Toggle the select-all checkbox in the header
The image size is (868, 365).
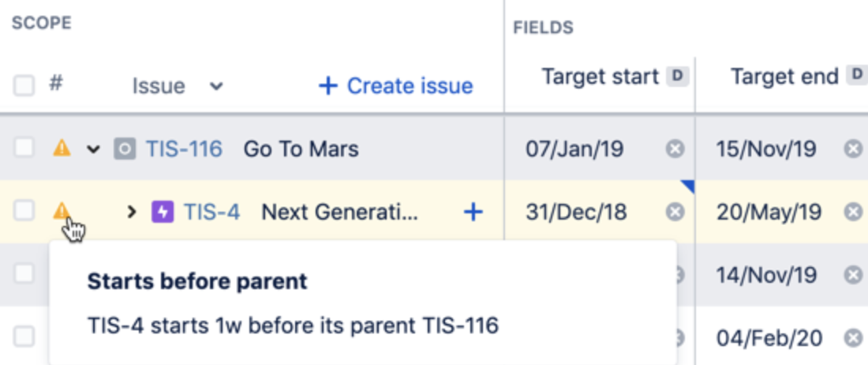(x=24, y=86)
